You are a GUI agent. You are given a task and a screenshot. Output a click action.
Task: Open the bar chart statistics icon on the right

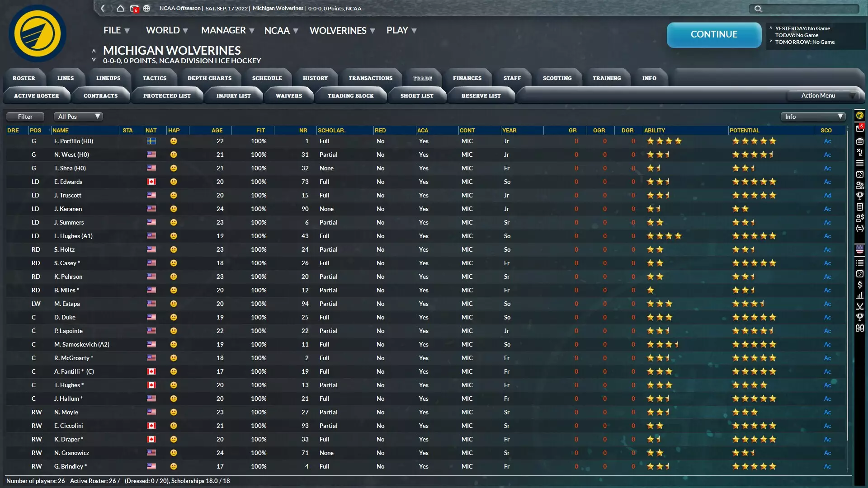[860, 295]
